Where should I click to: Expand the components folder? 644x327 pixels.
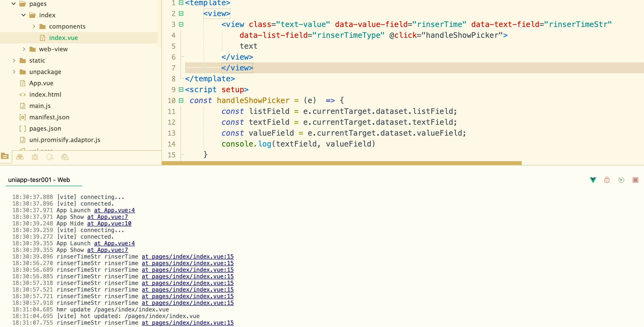(x=34, y=26)
